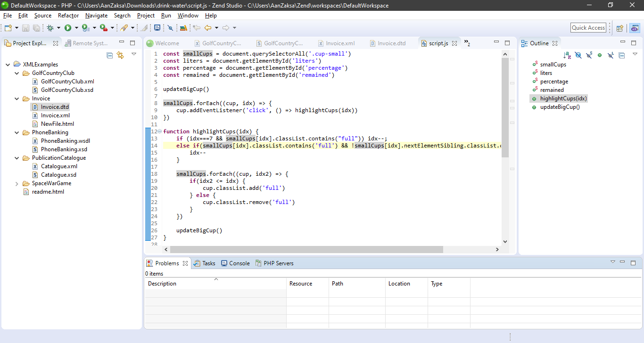Toggle alphabetical sort in Outline

567,55
